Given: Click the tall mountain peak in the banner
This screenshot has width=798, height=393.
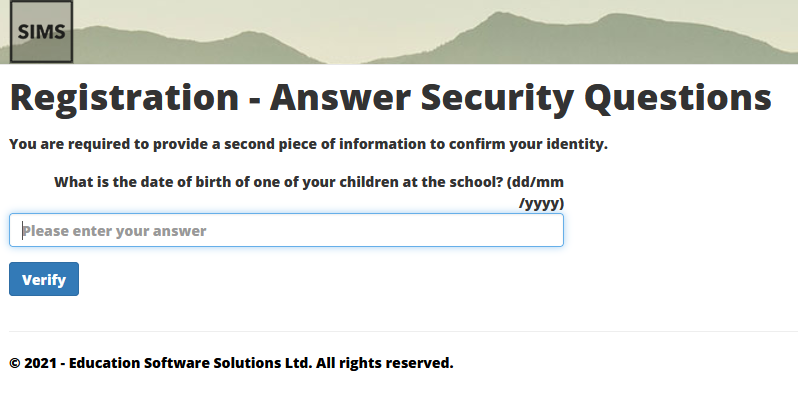Looking at the screenshot, I should click(496, 20).
